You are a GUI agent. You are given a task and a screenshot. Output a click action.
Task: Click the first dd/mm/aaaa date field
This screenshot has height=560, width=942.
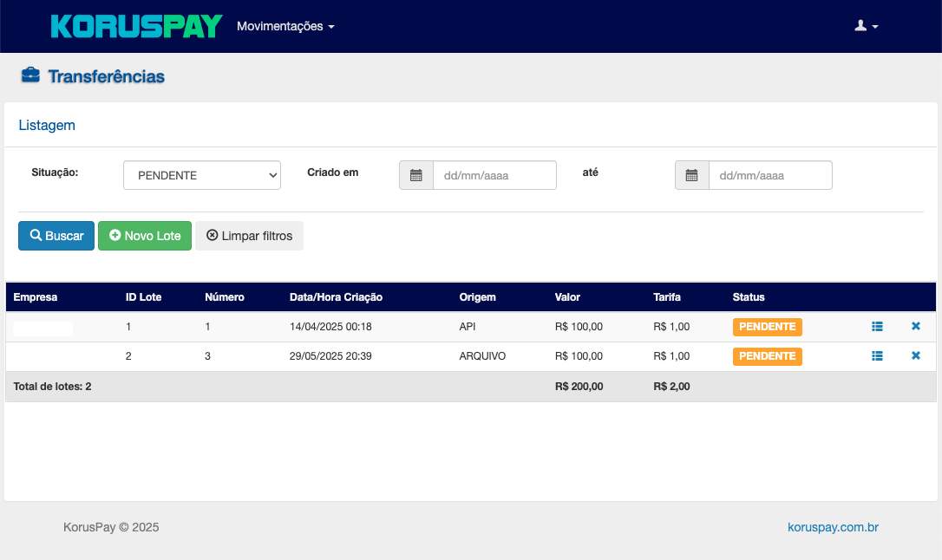[x=494, y=174]
